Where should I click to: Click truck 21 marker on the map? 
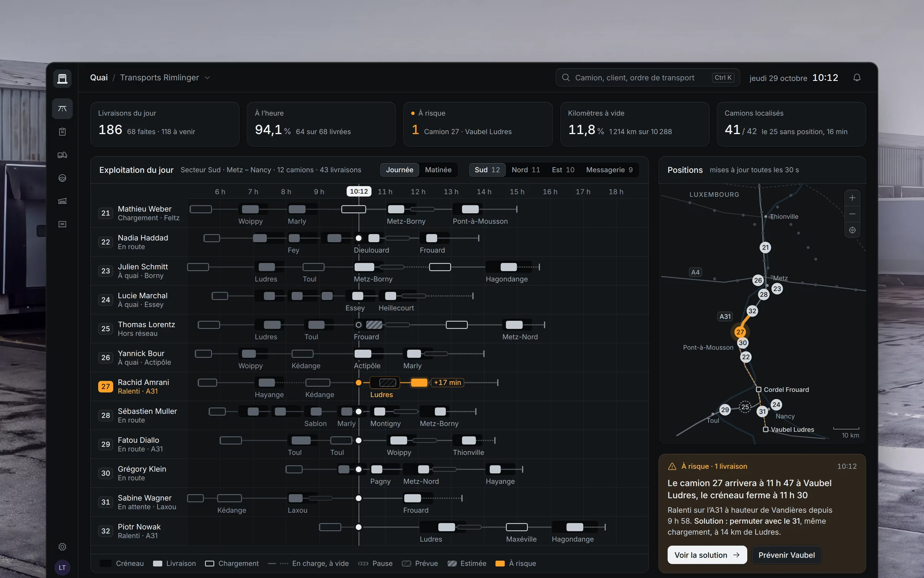(x=765, y=247)
